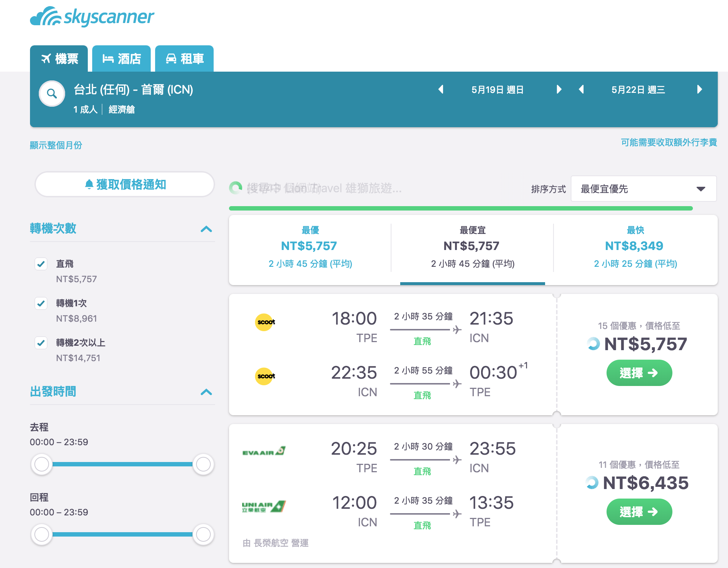This screenshot has width=728, height=568.
Task: Click the Scoot logo for 22:35 flight
Action: (x=265, y=376)
